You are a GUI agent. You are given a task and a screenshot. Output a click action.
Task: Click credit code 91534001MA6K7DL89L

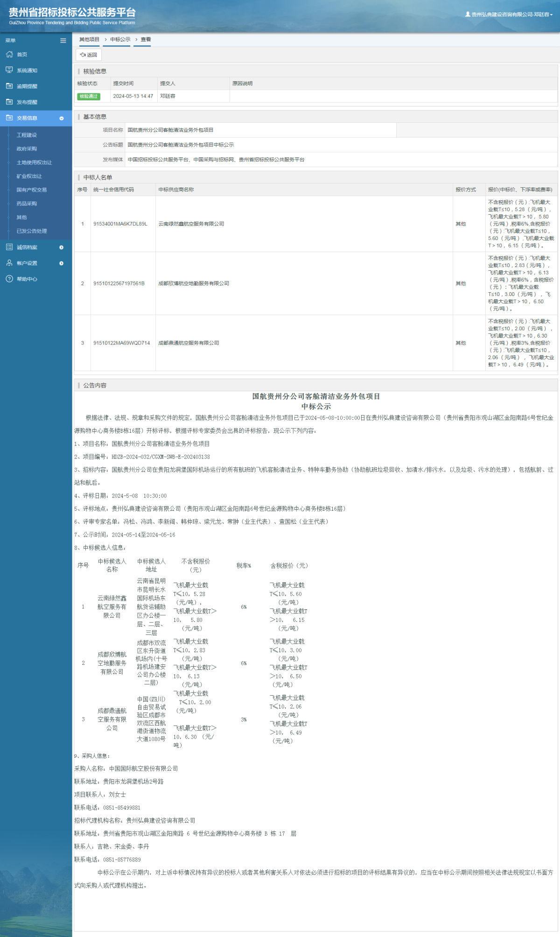point(120,224)
